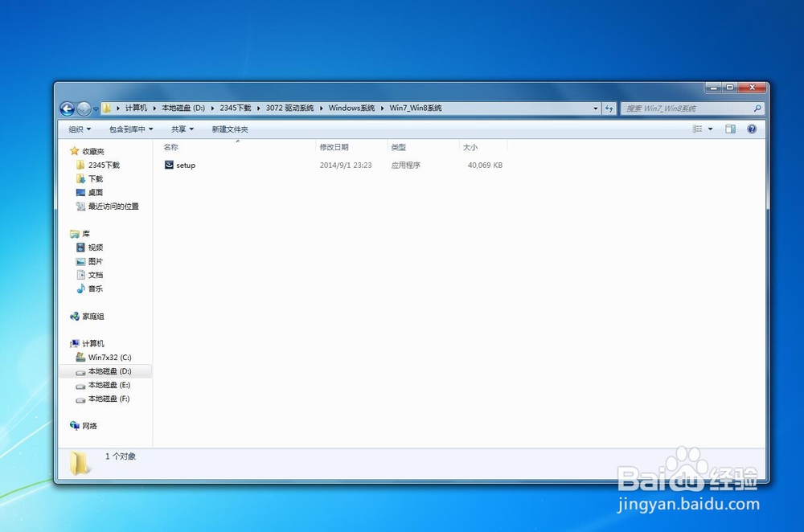Screen dimensions: 804x532
Task: Select 库 in navigation pane
Action: pyautogui.click(x=86, y=234)
